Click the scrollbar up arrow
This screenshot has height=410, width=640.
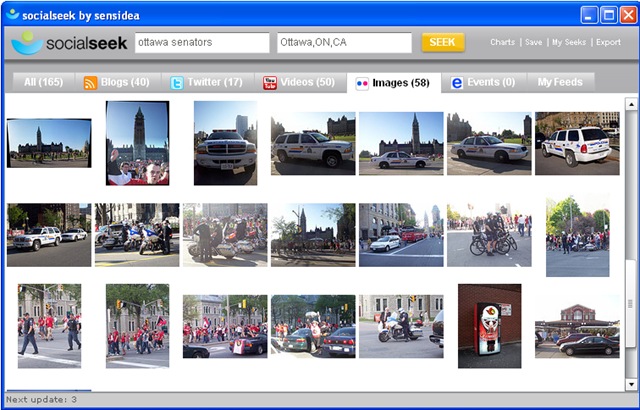[x=631, y=103]
